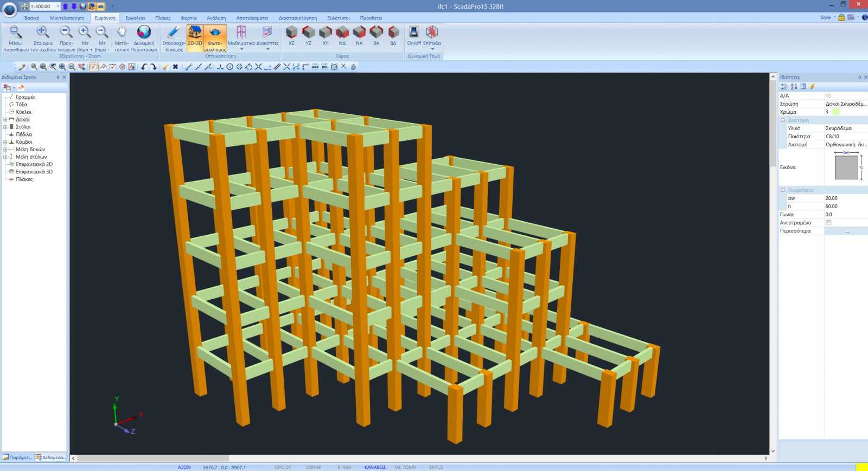This screenshot has height=471, width=868.
Task: Click the Επανασχεδιασμός redraw pencil icon
Action: [x=173, y=33]
